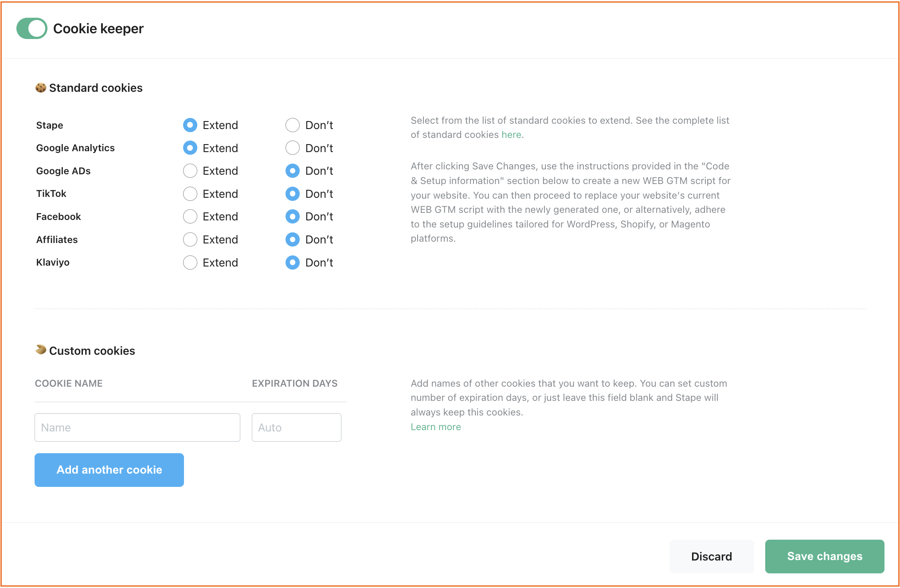Click the Custom cookies fortune cookie icon
The width and height of the screenshot is (900, 588).
pos(41,350)
